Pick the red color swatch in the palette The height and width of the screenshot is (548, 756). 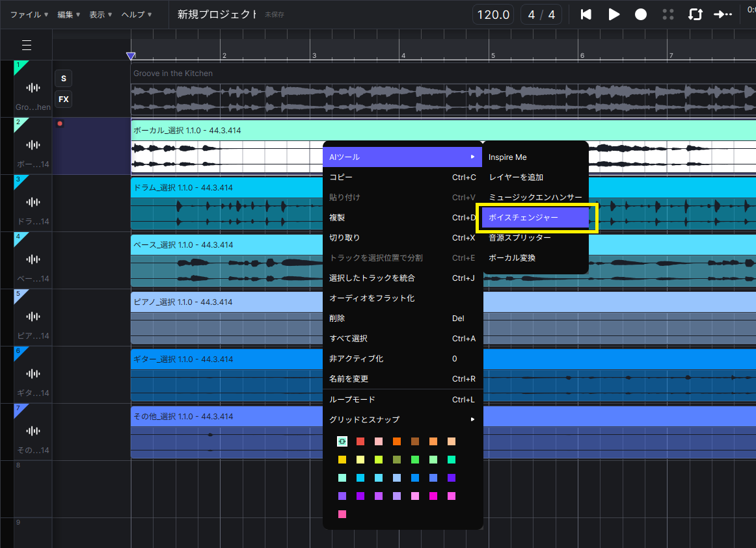(x=360, y=441)
